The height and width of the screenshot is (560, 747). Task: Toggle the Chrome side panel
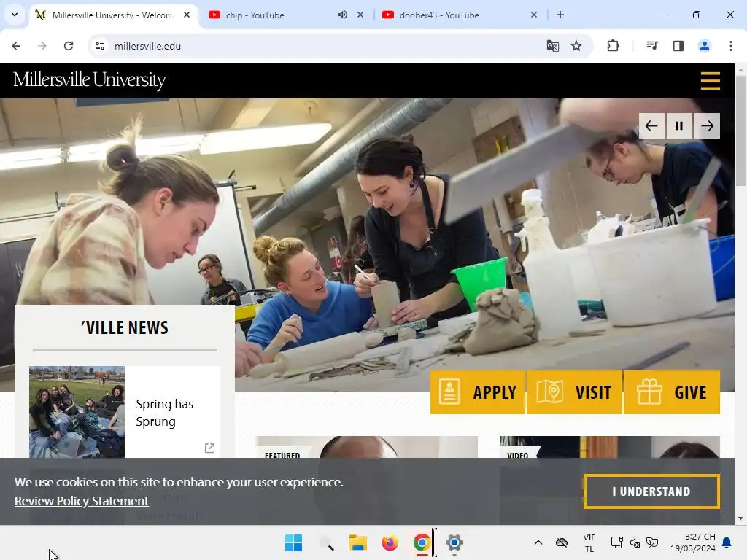678,46
